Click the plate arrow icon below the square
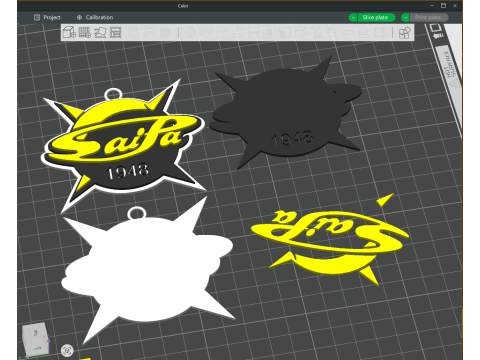 [438, 36]
